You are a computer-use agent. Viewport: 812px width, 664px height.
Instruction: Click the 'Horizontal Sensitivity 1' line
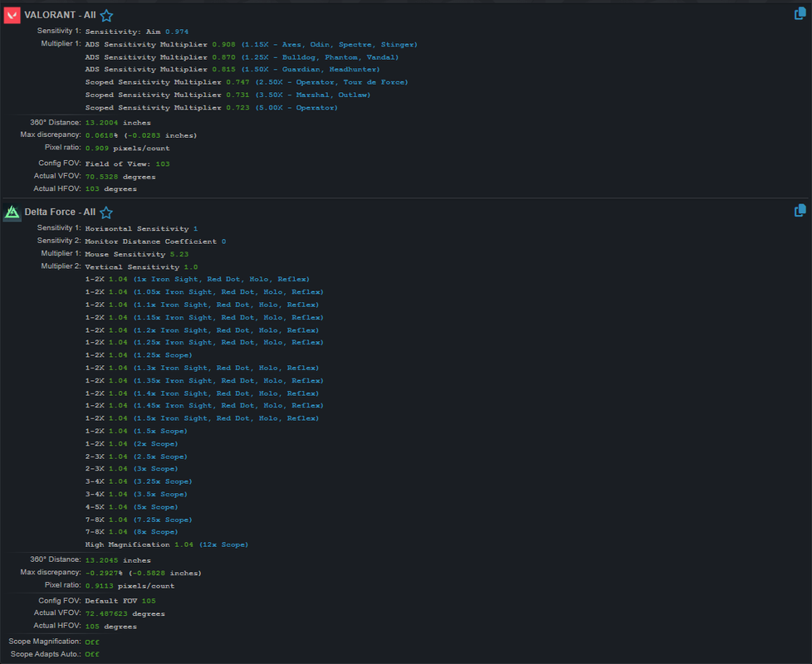pos(141,229)
